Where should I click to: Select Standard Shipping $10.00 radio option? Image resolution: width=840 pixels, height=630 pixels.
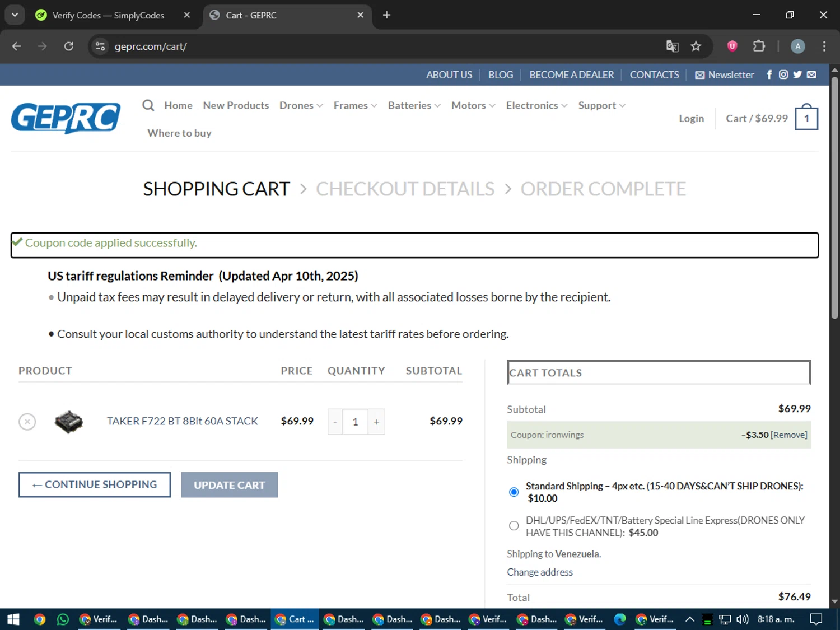[x=514, y=492]
